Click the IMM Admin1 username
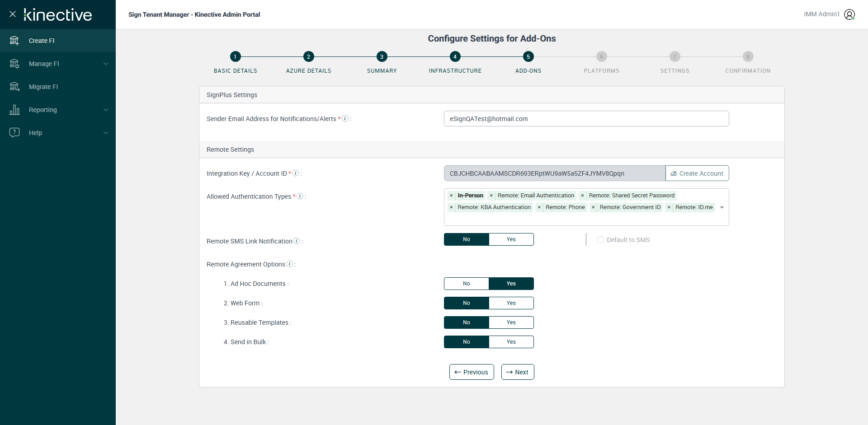This screenshot has height=425, width=868. [821, 14]
